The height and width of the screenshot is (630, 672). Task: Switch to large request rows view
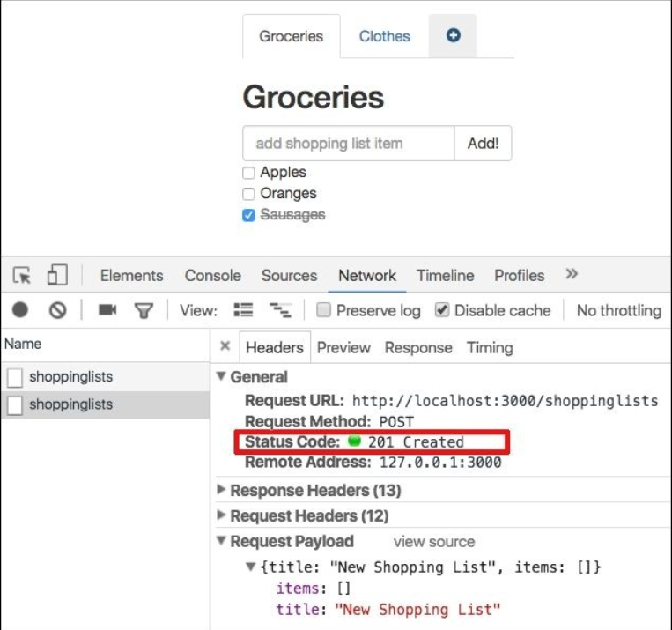coord(243,310)
